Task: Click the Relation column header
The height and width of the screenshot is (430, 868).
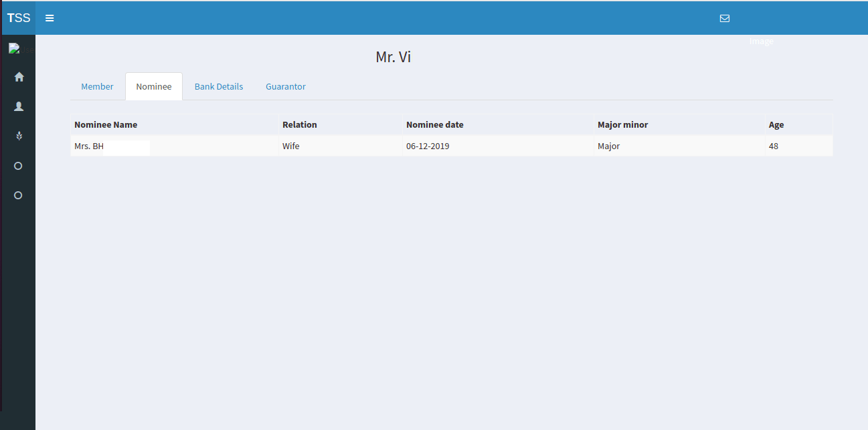Action: click(x=300, y=125)
